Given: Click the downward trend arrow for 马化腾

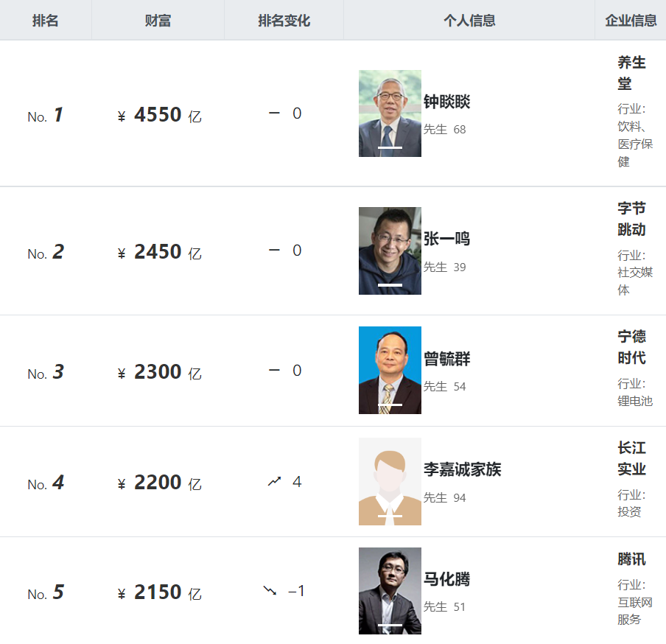Looking at the screenshot, I should pyautogui.click(x=270, y=590).
